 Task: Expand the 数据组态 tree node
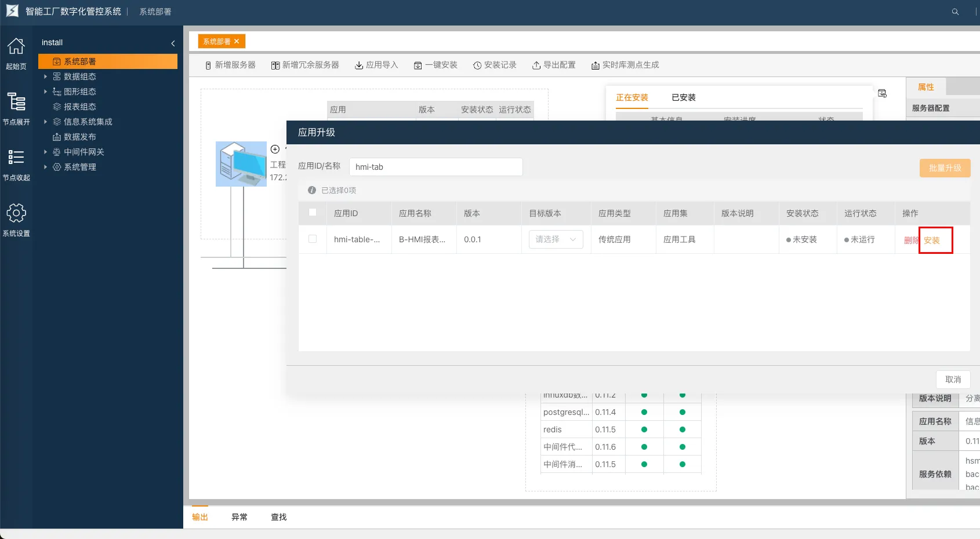point(45,77)
